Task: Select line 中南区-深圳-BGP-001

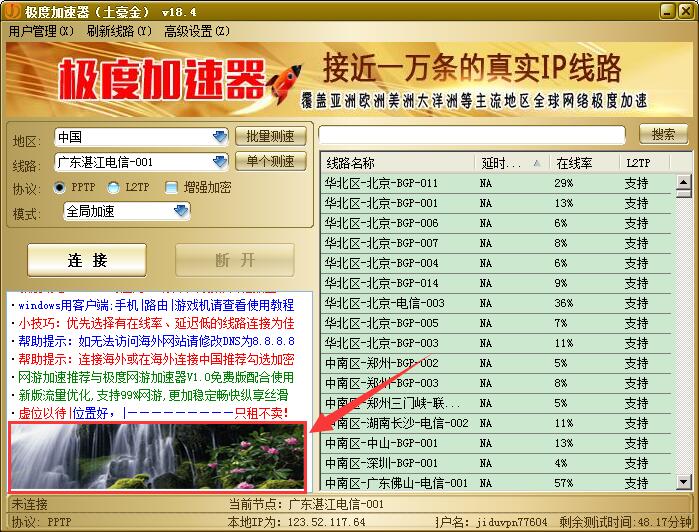Action: pos(496,463)
